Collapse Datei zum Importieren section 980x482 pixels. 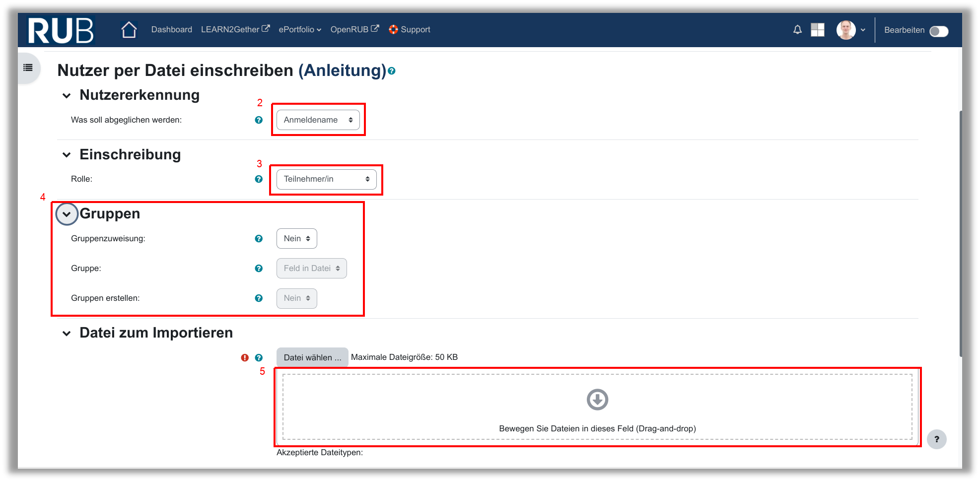click(x=67, y=334)
